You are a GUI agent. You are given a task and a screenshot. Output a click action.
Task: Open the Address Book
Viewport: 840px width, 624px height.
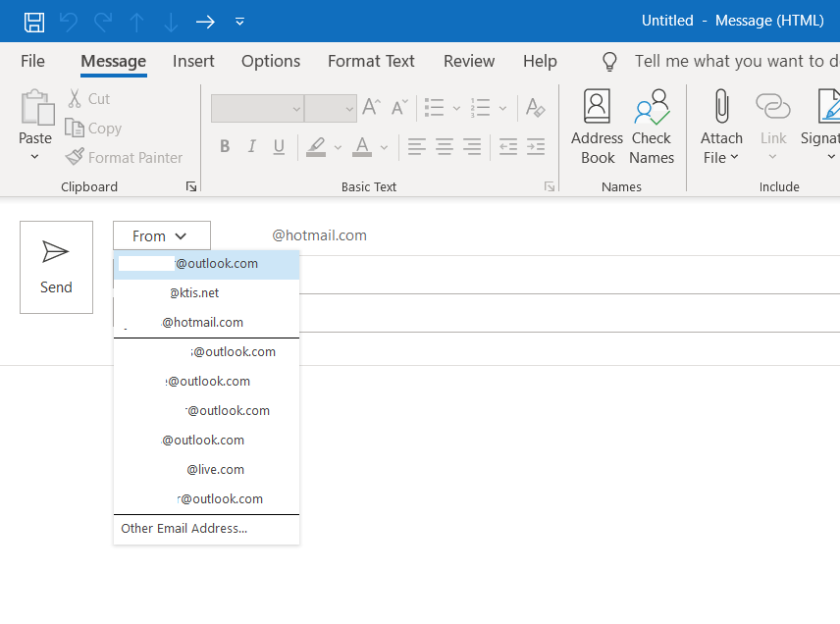point(597,127)
